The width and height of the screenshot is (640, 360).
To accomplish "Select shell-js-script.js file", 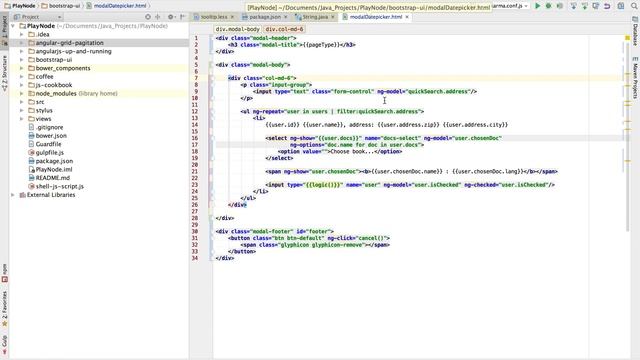I will 56,186.
